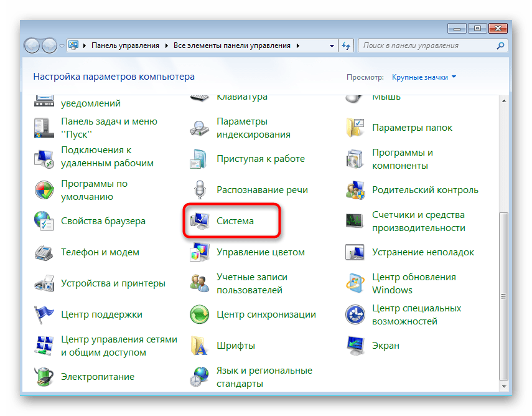The height and width of the screenshot is (416, 532).
Task: Open the performance counters monitor icon
Action: tap(355, 221)
